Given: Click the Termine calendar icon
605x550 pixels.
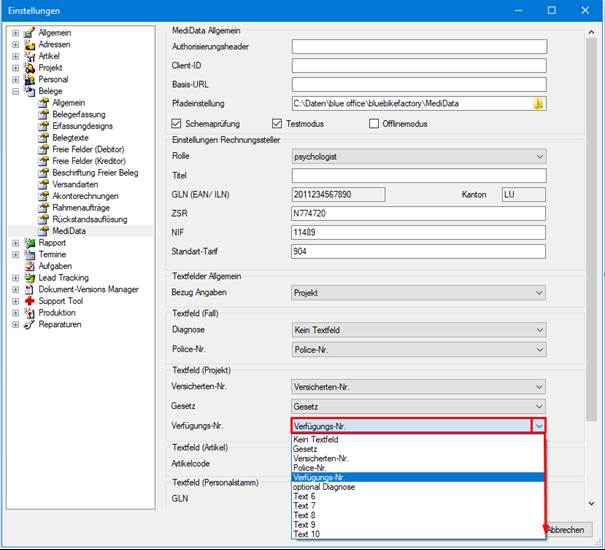Looking at the screenshot, I should (29, 254).
